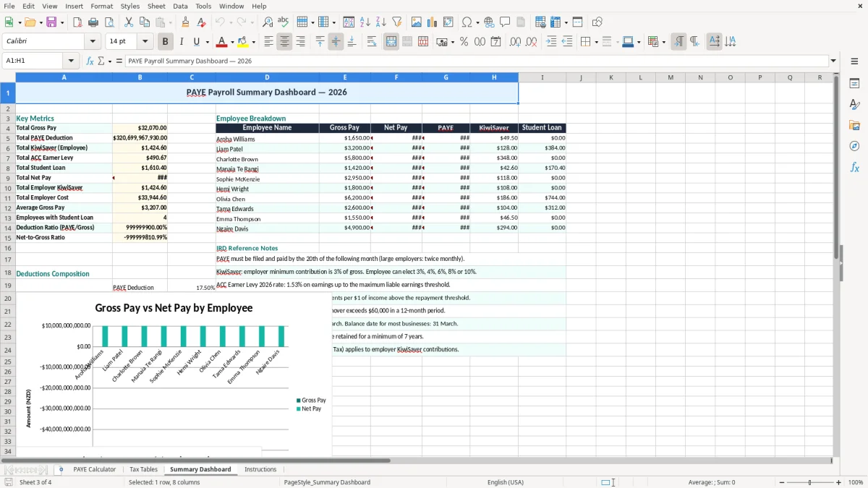Open the sidebar Navigator
The image size is (868, 488).
[854, 146]
